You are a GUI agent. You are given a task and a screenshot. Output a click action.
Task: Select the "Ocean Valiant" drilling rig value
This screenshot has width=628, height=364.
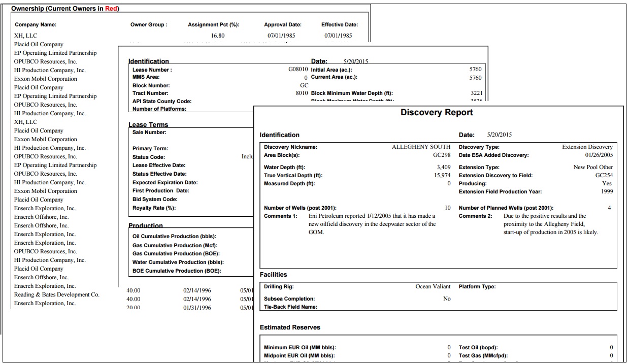[433, 287]
